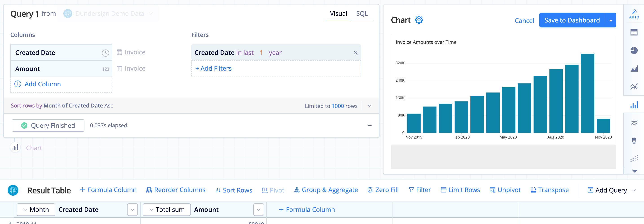Select the AUTO chart type
Image resolution: width=644 pixels, height=224 pixels.
(634, 14)
